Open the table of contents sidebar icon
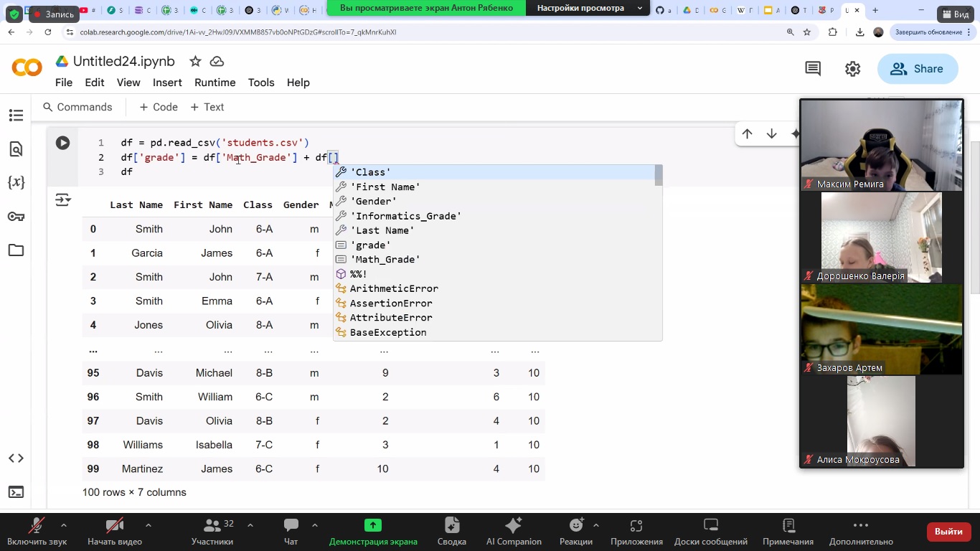 click(16, 116)
